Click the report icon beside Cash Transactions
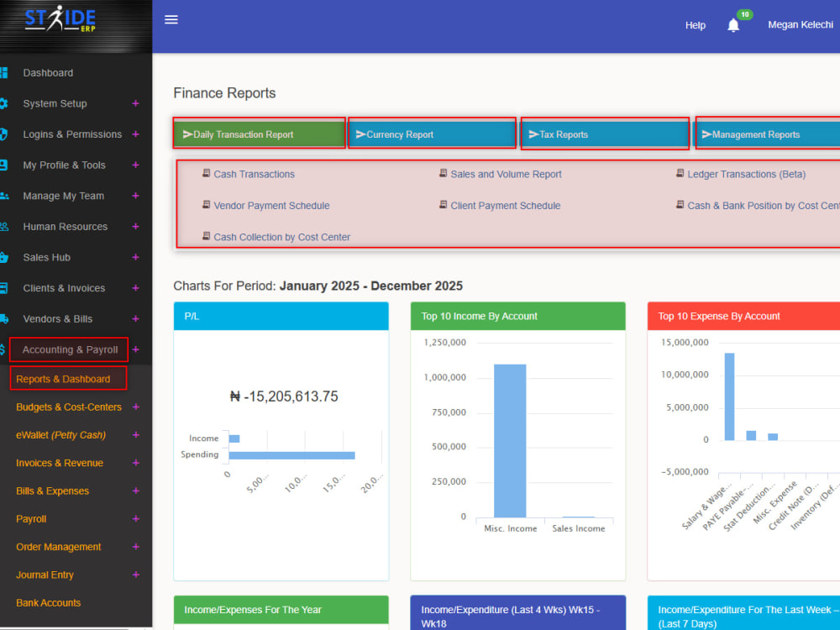The height and width of the screenshot is (630, 840). (207, 173)
